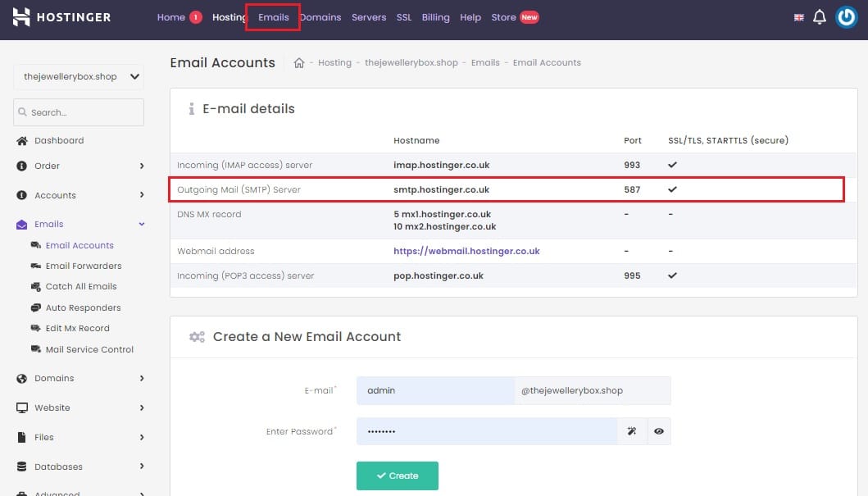Select smtp.hostinger.co.uk hostname text

[x=441, y=189]
